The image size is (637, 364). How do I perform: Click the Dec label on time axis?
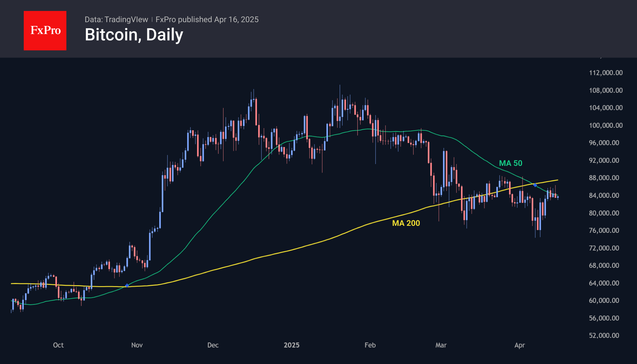[213, 345]
